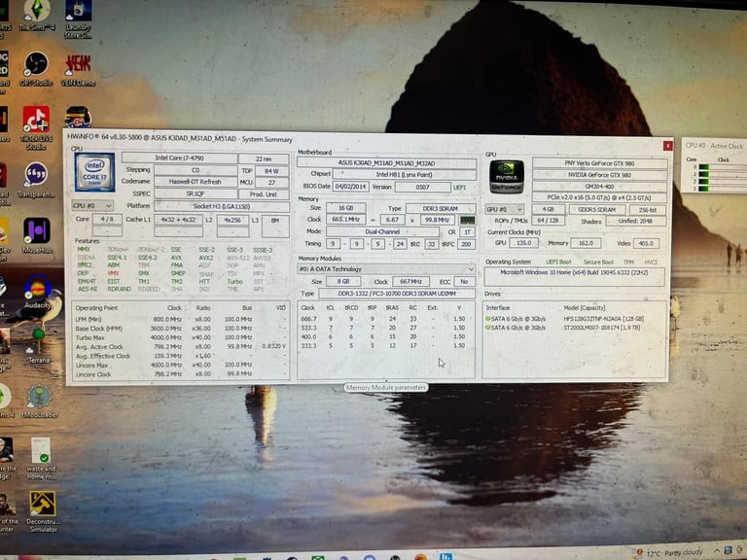Show hidden system tray icons chevron
747x560 pixels.
coord(717,551)
